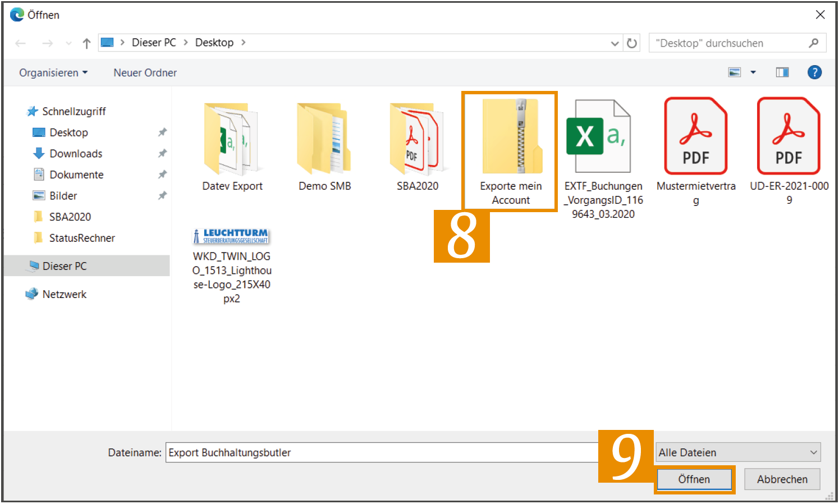Select the UD-ER-2021-0009 PDF file
Viewport: 839px width, 504px height.
point(789,152)
